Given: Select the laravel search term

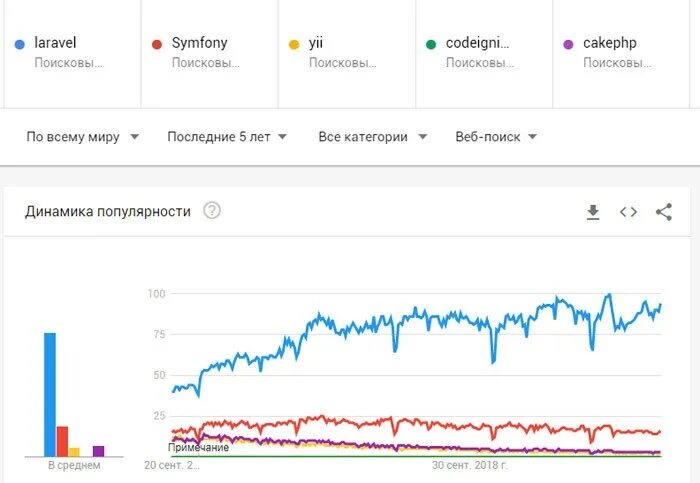Looking at the screenshot, I should pyautogui.click(x=56, y=43).
